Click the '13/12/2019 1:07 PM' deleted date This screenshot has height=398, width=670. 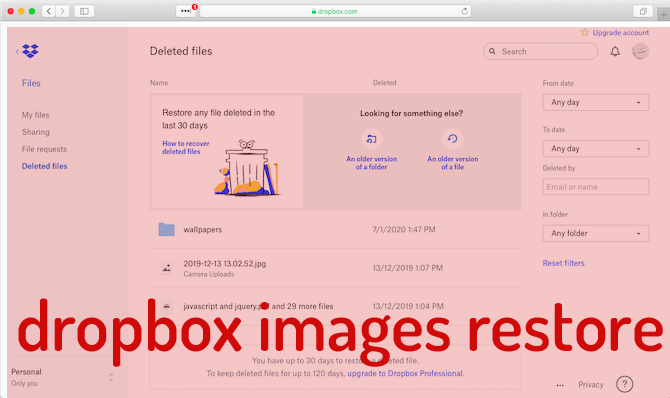(x=408, y=268)
